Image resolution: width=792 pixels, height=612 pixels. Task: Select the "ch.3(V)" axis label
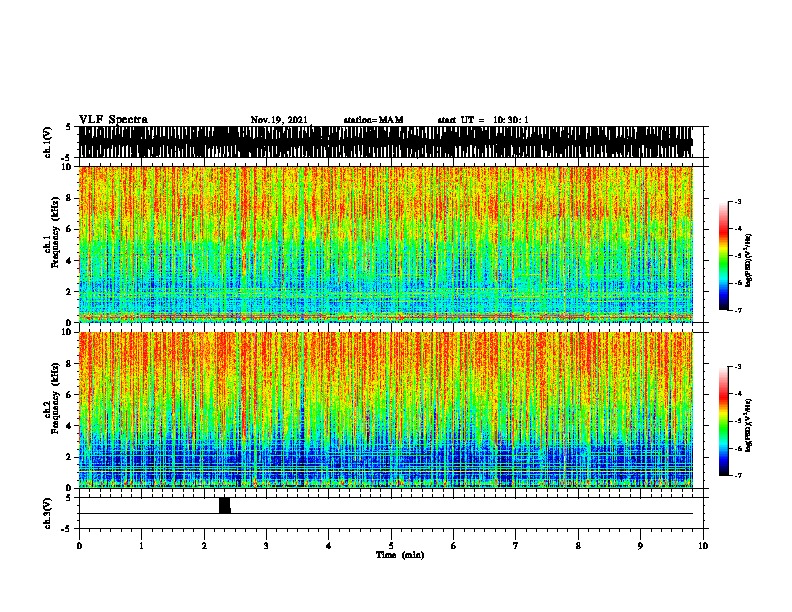47,513
